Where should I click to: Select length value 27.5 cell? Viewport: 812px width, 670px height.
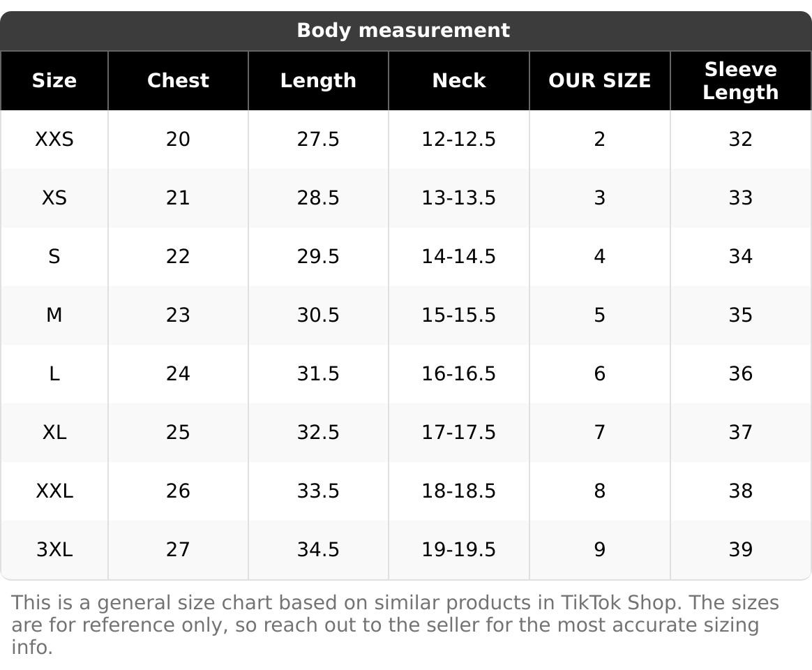pos(318,140)
